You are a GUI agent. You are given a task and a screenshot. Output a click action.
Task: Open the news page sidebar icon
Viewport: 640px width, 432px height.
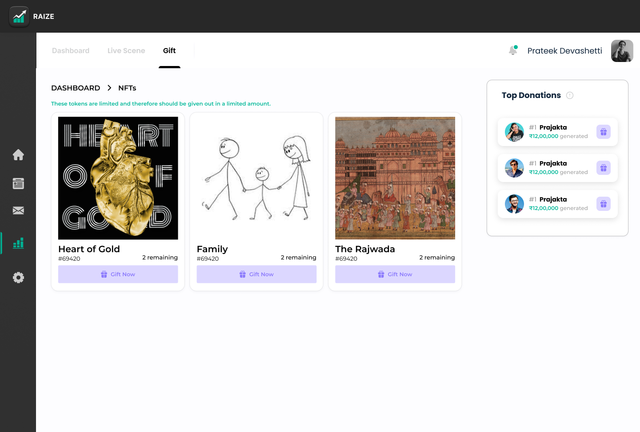[18, 183]
